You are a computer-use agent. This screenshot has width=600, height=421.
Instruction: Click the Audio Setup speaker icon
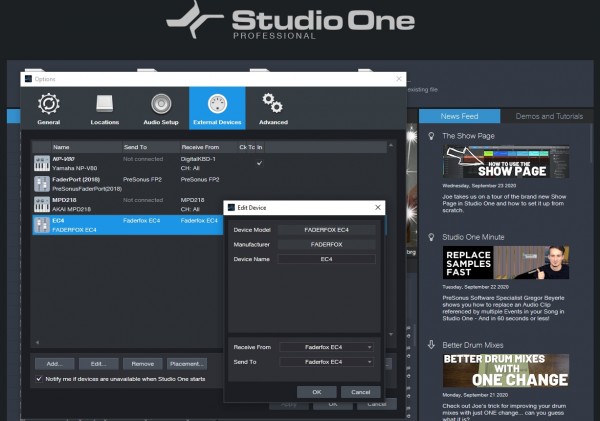coord(161,104)
